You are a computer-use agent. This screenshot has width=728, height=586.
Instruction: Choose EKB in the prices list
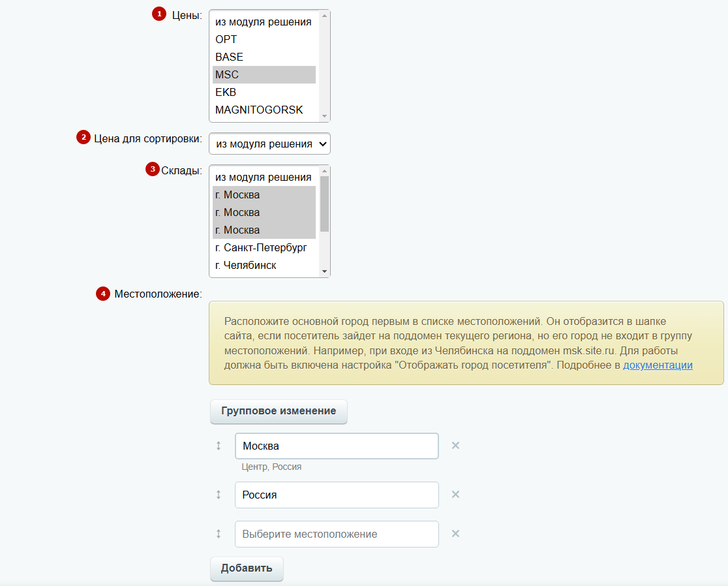point(264,93)
